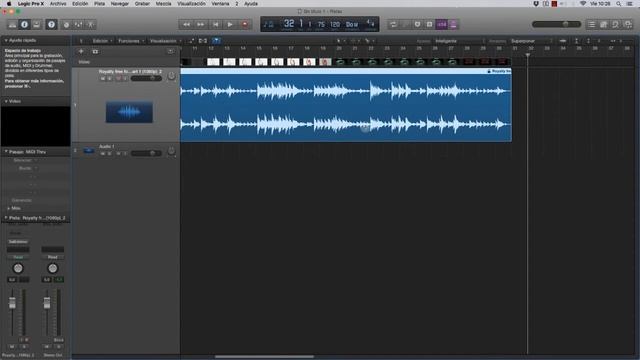Open the Visualización menu in menu bar
The width and height of the screenshot is (640, 360).
[x=191, y=4]
